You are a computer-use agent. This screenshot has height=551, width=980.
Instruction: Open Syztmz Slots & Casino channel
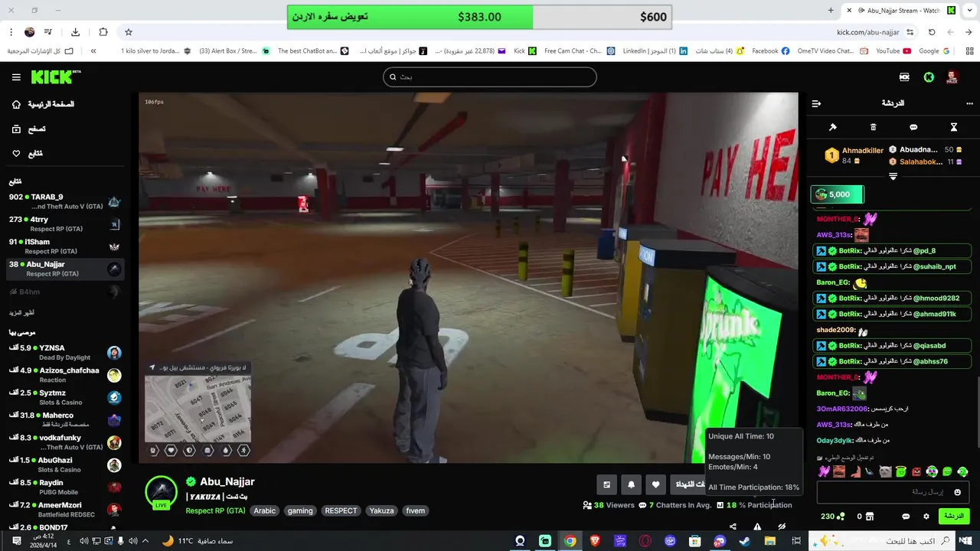[64, 397]
